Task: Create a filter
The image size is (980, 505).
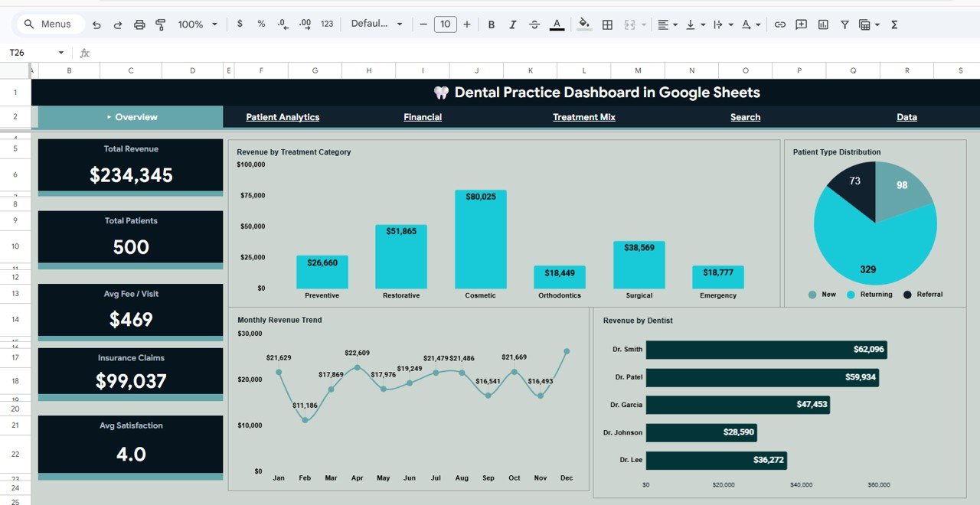Action: tap(844, 24)
